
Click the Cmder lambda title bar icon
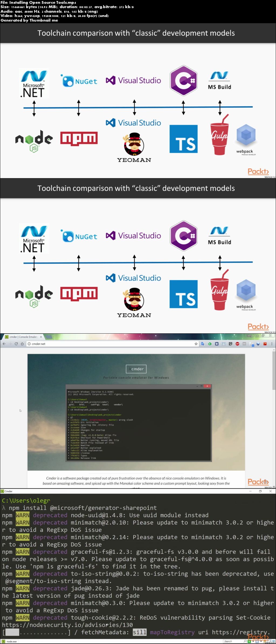pos(2,491)
